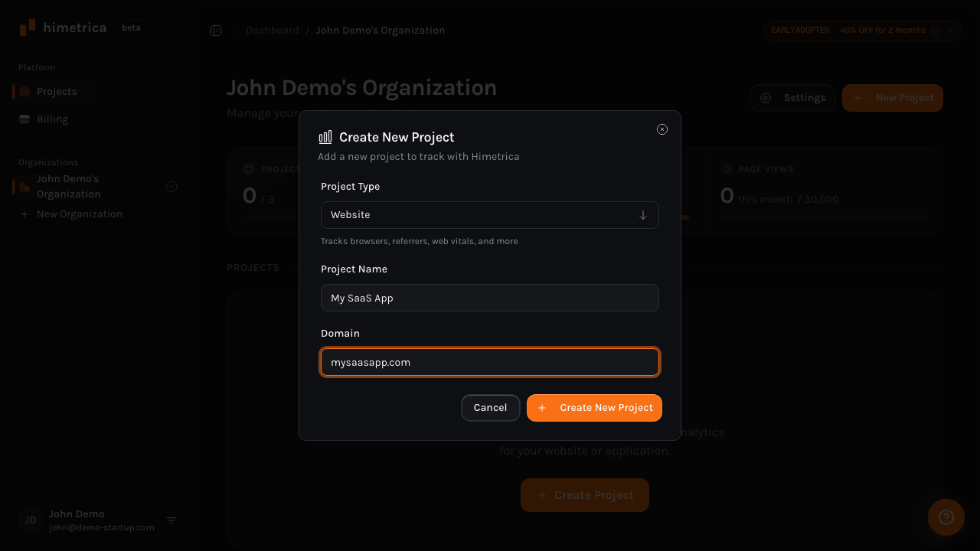Click the globe icon next to PROJECTS stat
The image size is (980, 551).
tap(247, 169)
